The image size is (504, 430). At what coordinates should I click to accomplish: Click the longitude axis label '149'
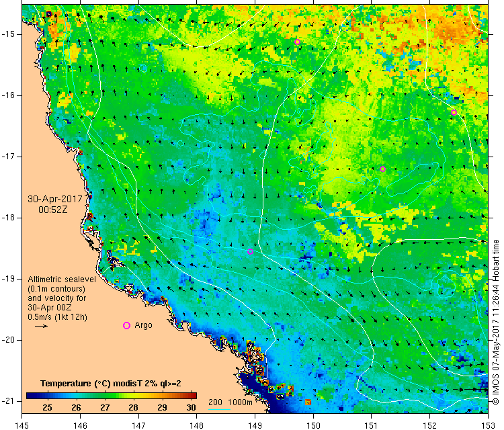tap(255, 426)
